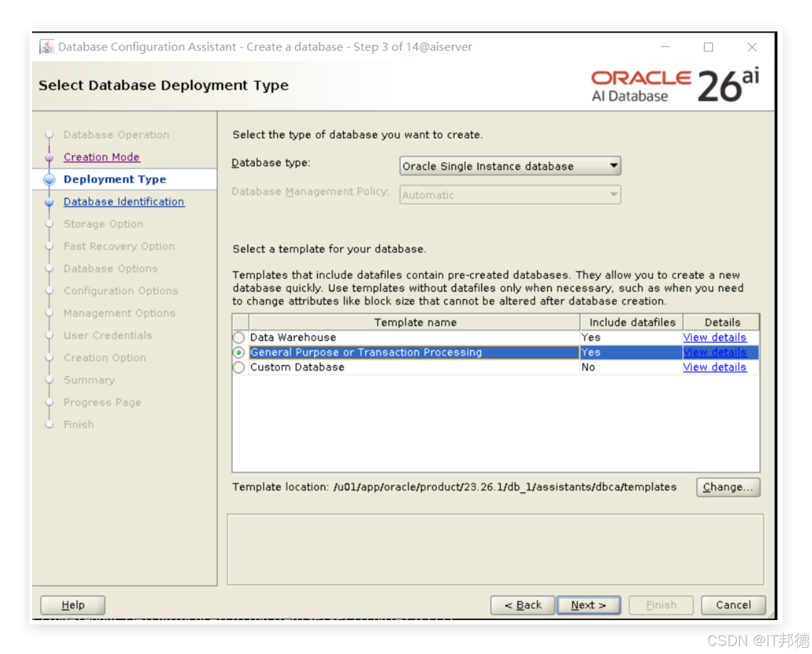
Task: Select the Data Warehouse radio button
Action: click(x=239, y=337)
